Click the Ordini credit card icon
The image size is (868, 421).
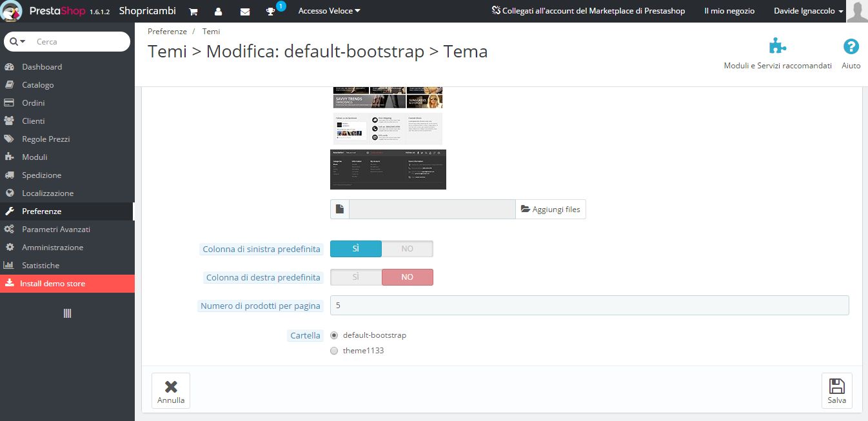pos(10,103)
